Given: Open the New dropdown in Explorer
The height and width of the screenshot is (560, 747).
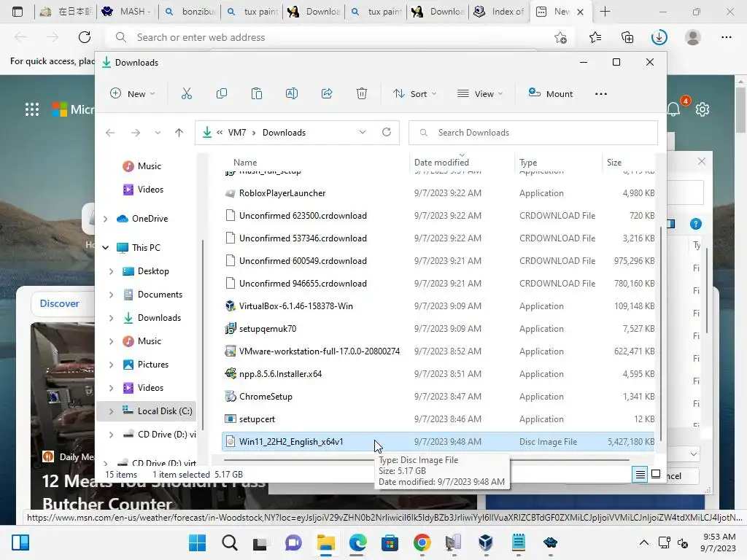Looking at the screenshot, I should tap(133, 94).
